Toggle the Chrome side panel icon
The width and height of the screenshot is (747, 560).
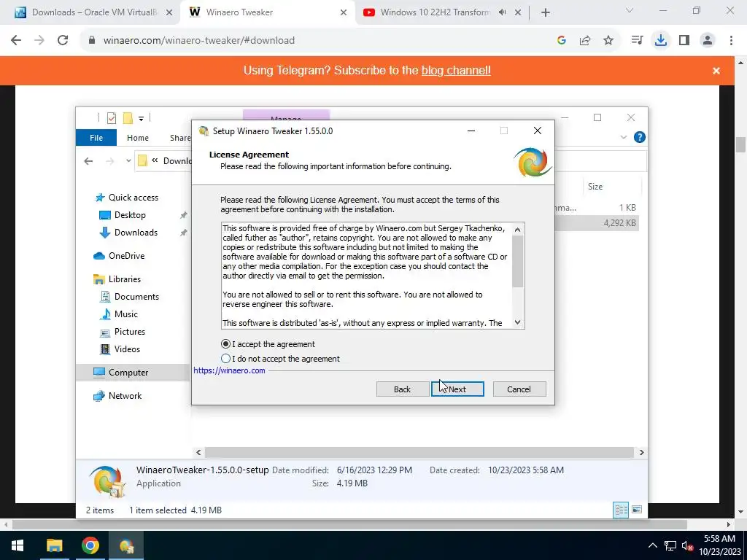684,41
